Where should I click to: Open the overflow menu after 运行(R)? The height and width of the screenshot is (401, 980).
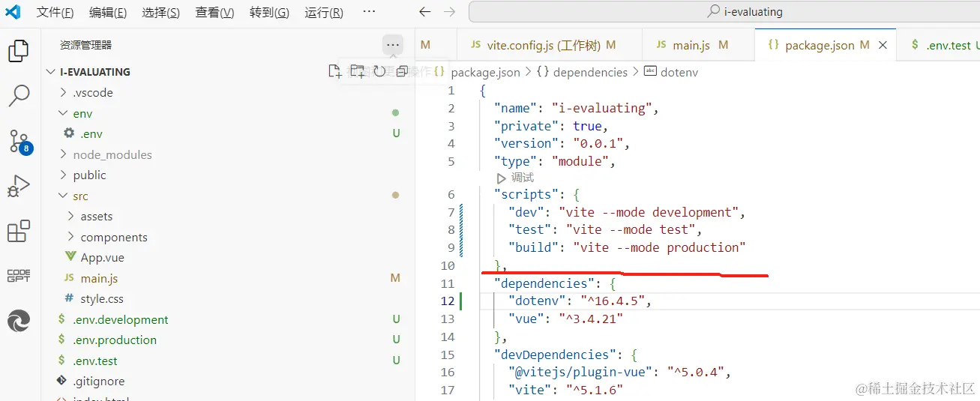pyautogui.click(x=368, y=12)
